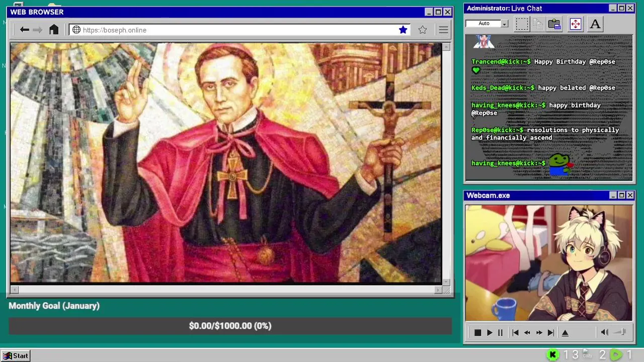Click the outlined favorites star icon

[x=423, y=30]
